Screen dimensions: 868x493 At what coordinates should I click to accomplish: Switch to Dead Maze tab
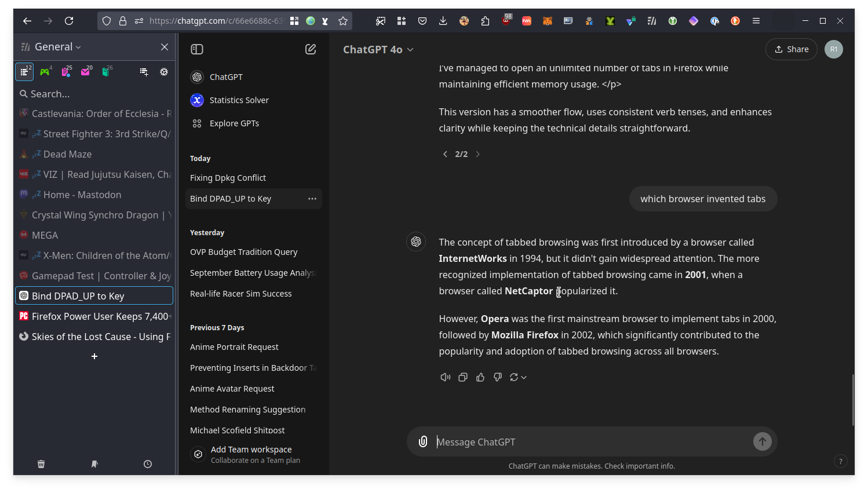[x=94, y=154]
